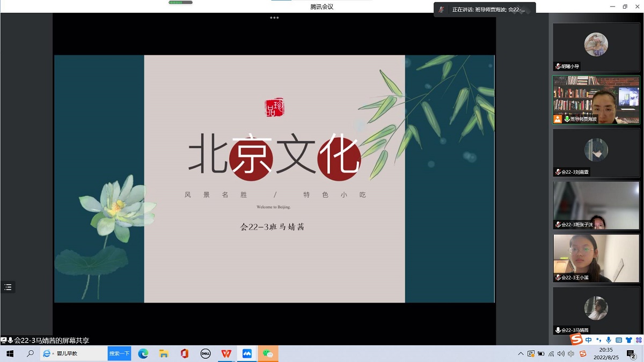Click the muted microphone icon in the speaking bar

click(441, 10)
